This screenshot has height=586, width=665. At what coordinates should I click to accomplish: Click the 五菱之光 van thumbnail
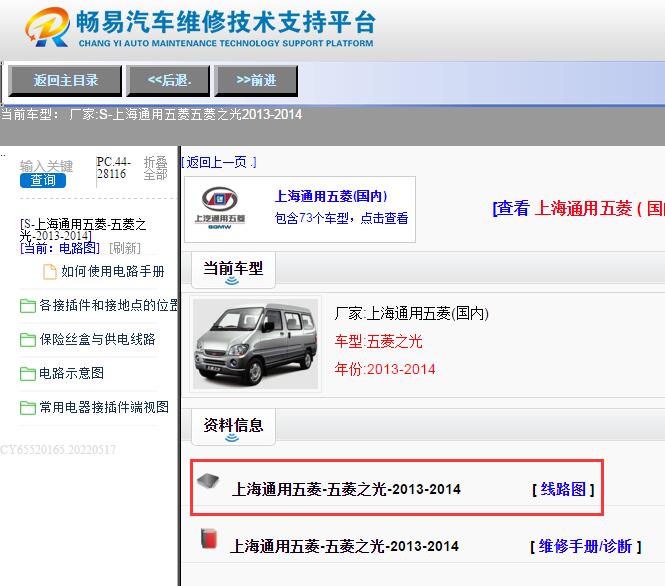point(255,344)
